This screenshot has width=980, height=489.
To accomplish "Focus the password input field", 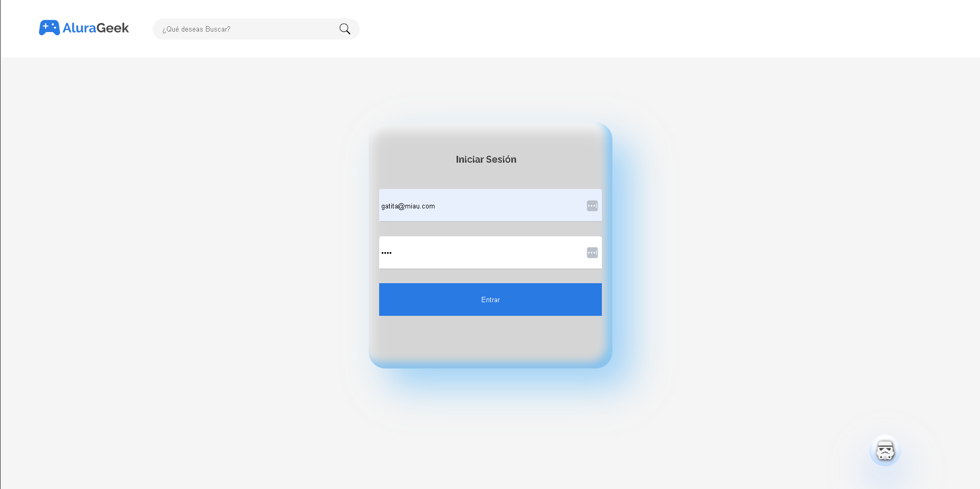I will (x=490, y=253).
